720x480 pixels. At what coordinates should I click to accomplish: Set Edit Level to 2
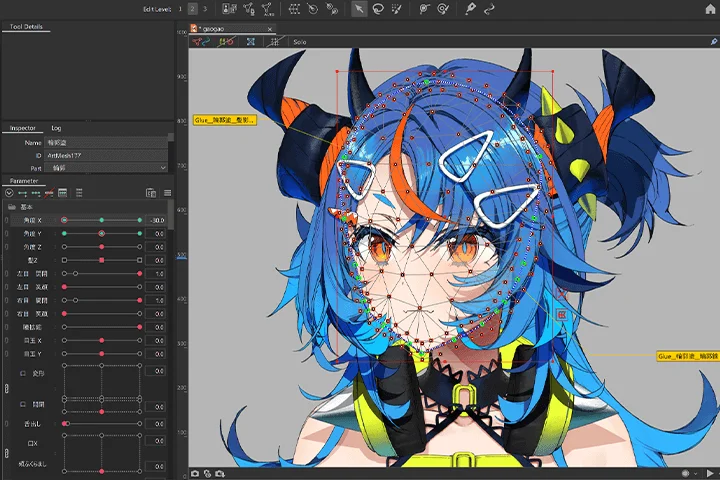[192, 9]
